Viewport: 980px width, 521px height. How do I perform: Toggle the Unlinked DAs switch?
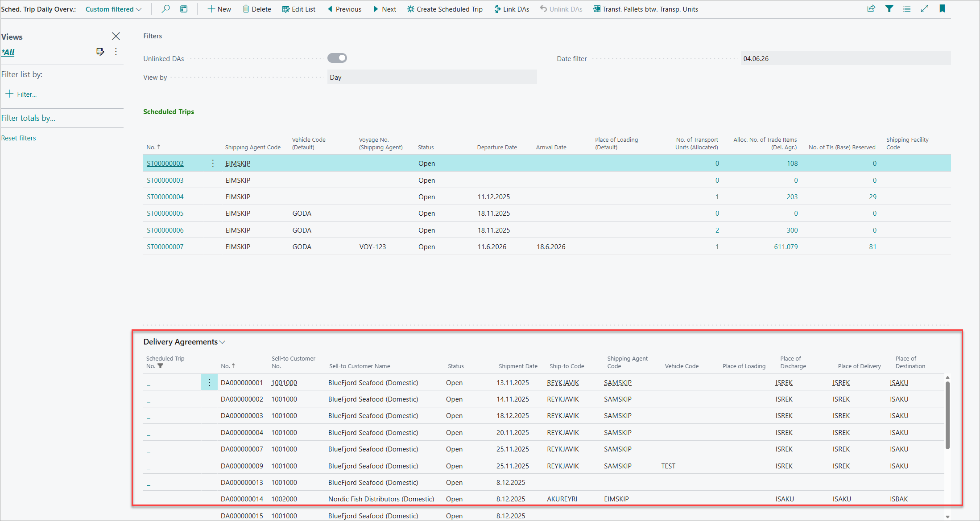coord(337,58)
